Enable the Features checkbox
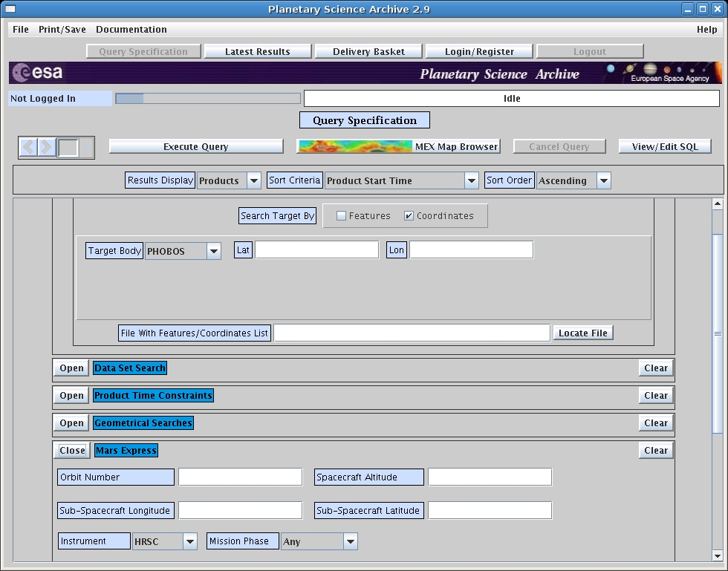Screen dimensions: 728x571 click(x=341, y=216)
